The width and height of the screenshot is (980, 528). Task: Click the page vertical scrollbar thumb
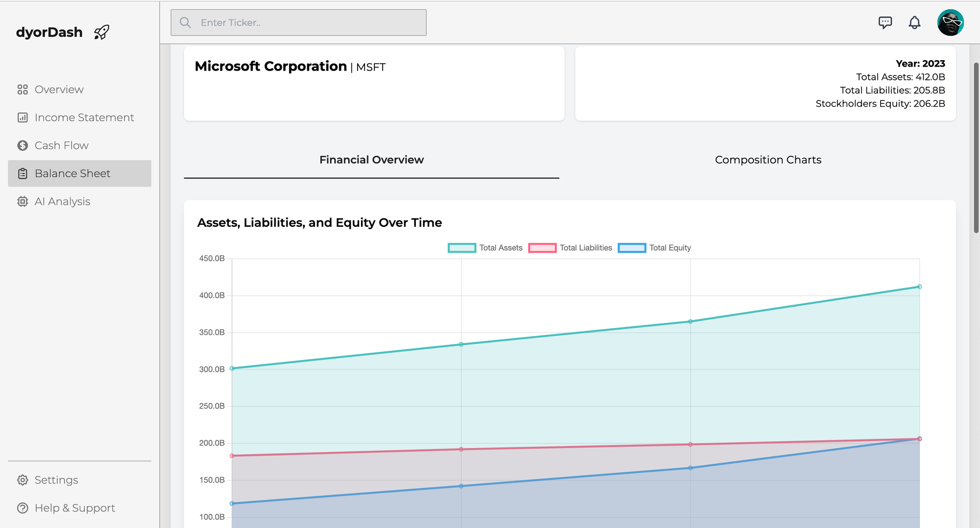[976, 147]
